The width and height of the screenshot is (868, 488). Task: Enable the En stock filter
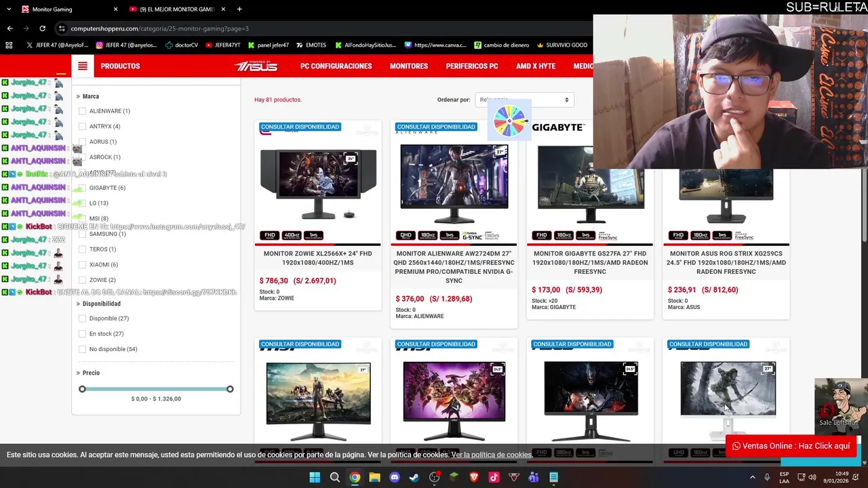tap(82, 334)
